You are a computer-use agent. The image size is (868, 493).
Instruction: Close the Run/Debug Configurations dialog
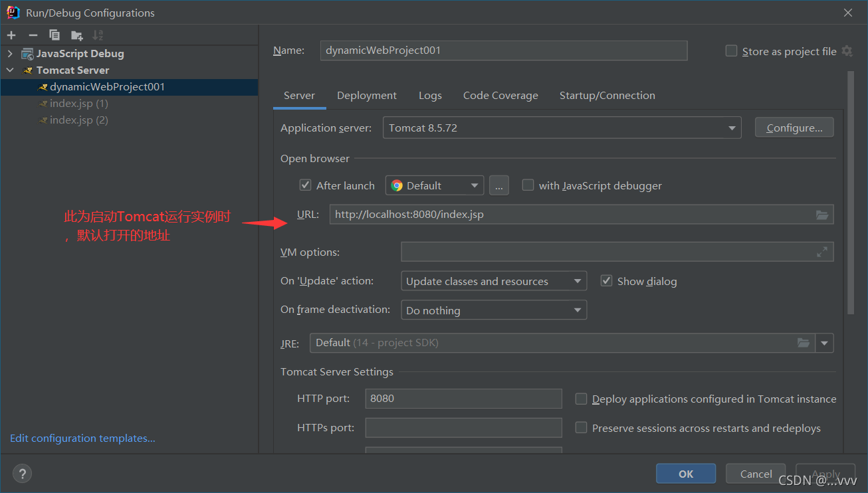(848, 13)
